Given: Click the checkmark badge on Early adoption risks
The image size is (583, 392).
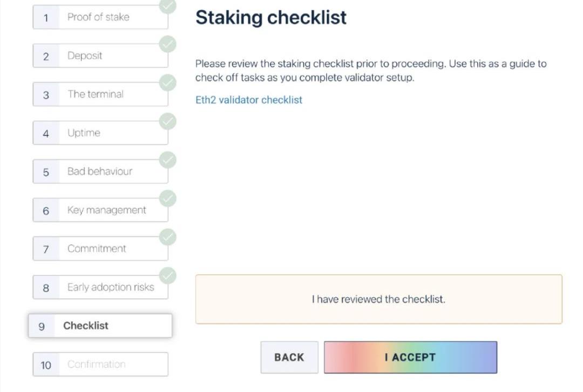Looking at the screenshot, I should pyautogui.click(x=168, y=276).
